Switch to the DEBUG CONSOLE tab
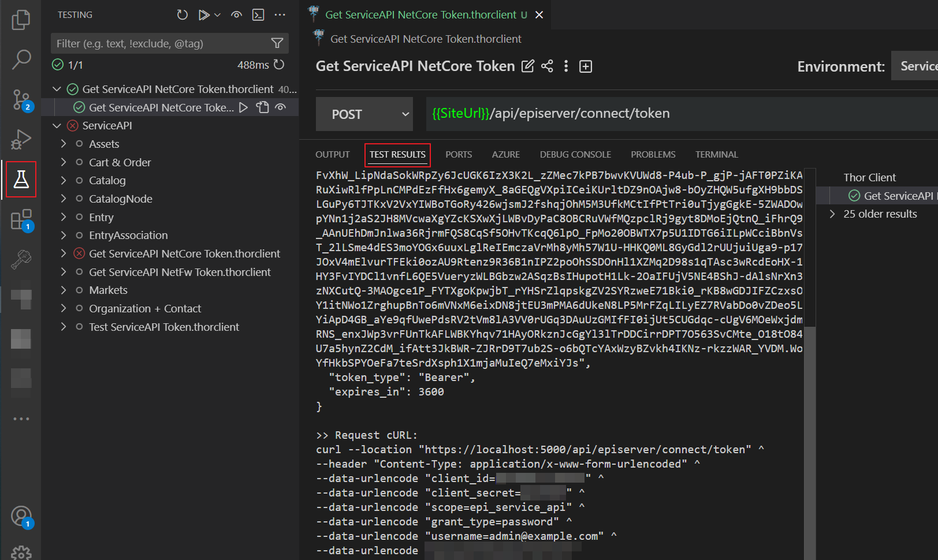 point(575,155)
